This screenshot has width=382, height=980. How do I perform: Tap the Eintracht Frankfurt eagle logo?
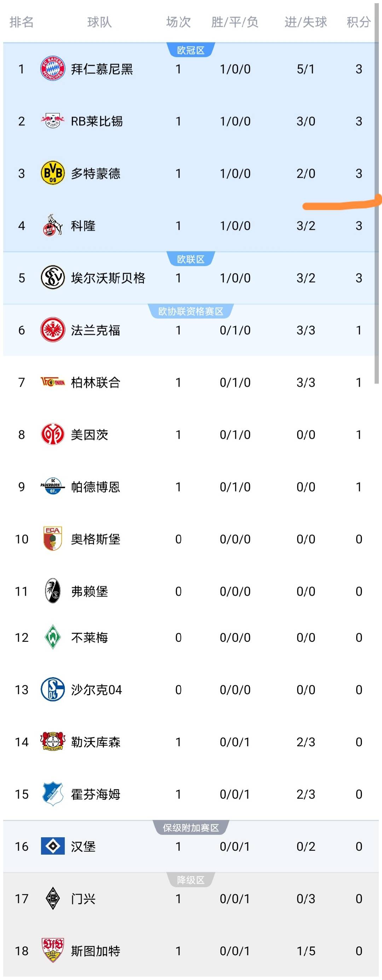52,330
